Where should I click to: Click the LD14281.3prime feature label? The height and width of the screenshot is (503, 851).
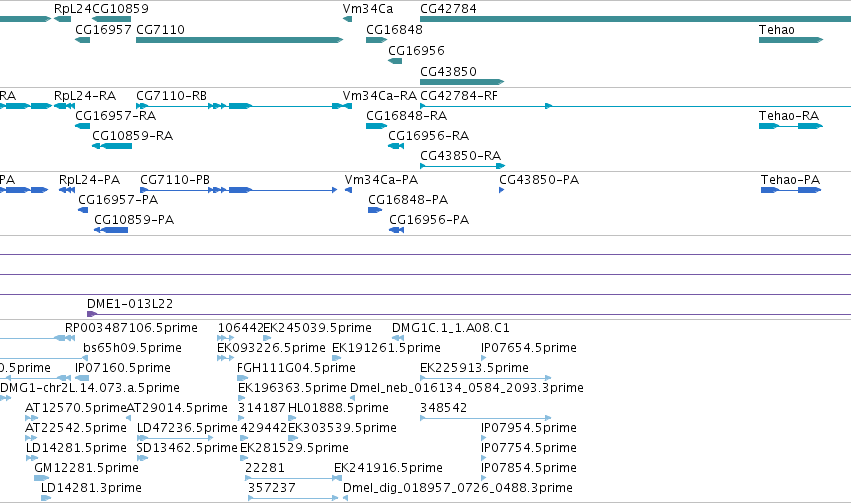pyautogui.click(x=91, y=488)
